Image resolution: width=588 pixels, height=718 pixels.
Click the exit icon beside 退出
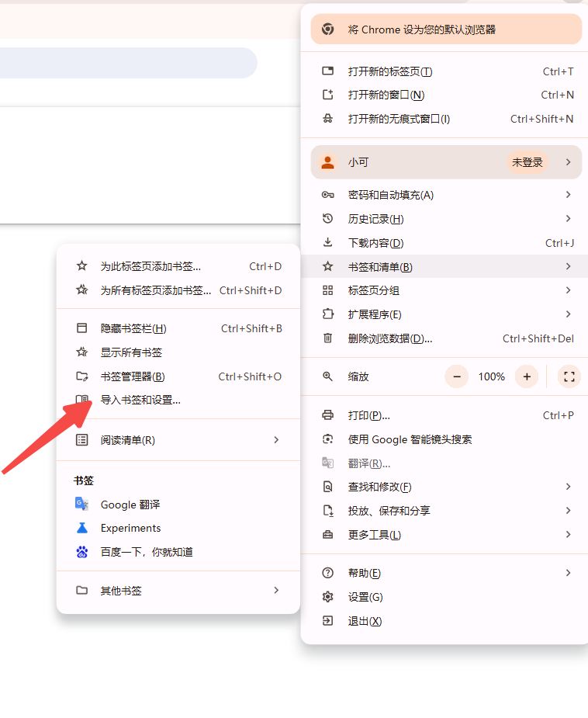tap(327, 621)
